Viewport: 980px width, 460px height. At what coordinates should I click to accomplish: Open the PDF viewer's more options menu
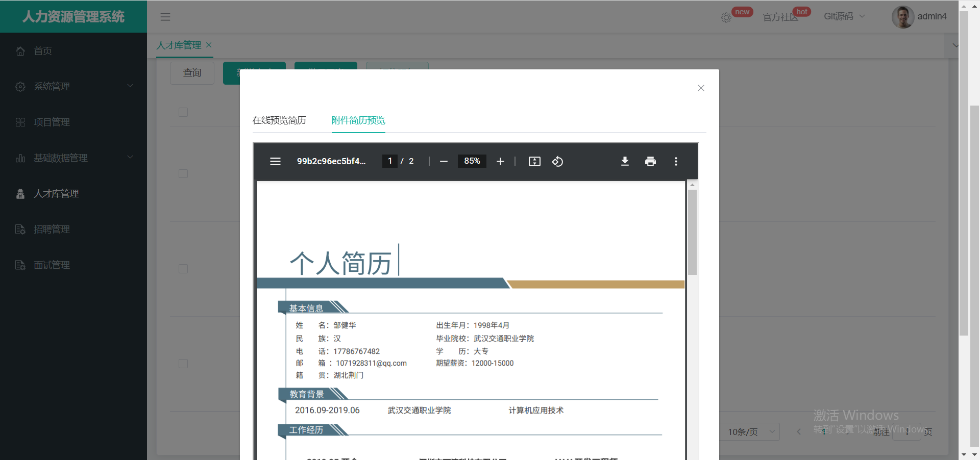676,161
